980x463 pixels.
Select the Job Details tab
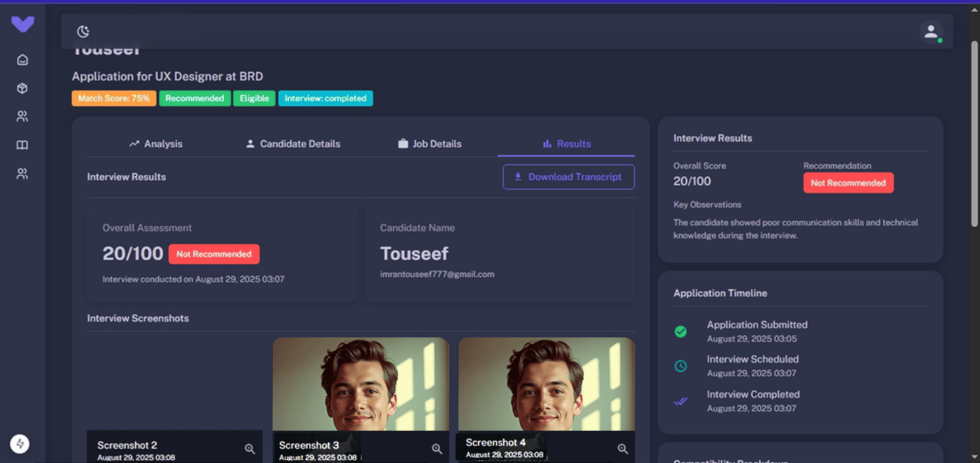coord(430,144)
